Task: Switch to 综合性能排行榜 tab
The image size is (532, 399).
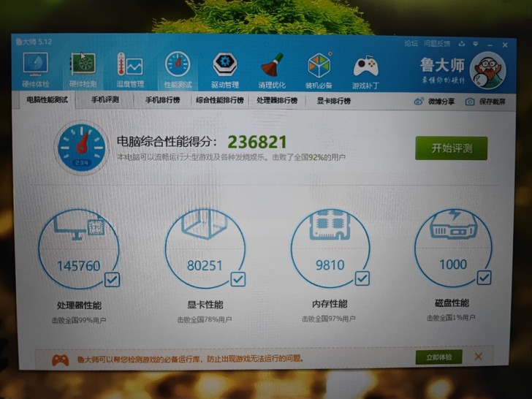Action: pyautogui.click(x=220, y=100)
